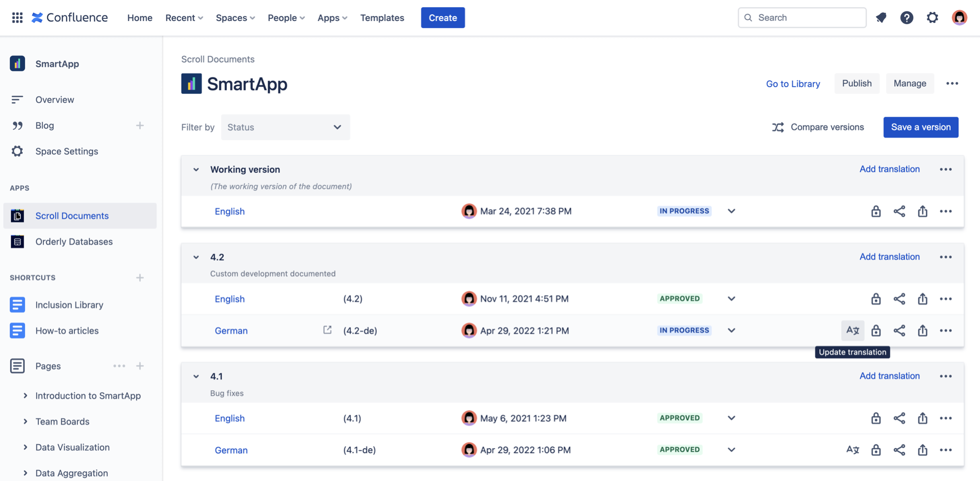This screenshot has width=980, height=481.
Task: Click export icon for English 4.1 row
Action: click(923, 418)
